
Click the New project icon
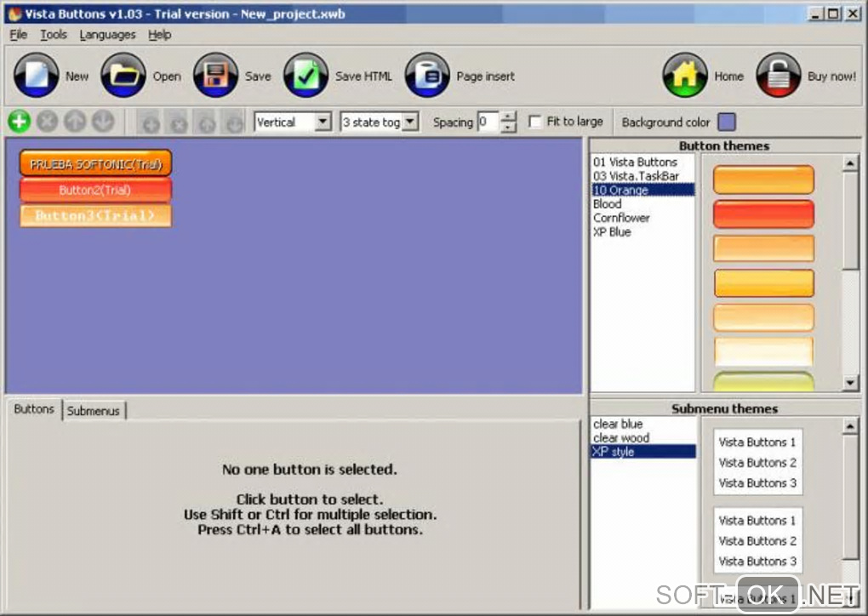36,75
